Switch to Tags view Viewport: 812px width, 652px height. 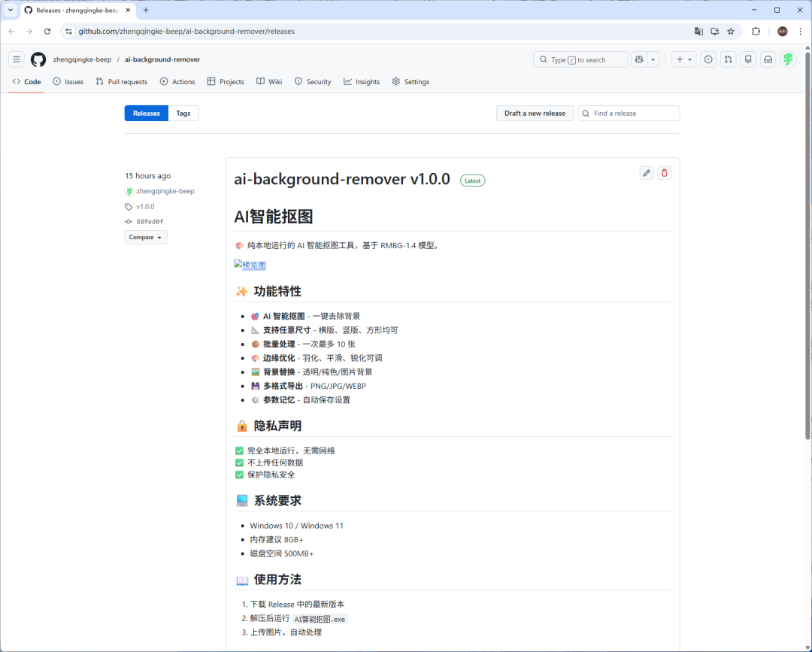click(x=183, y=114)
